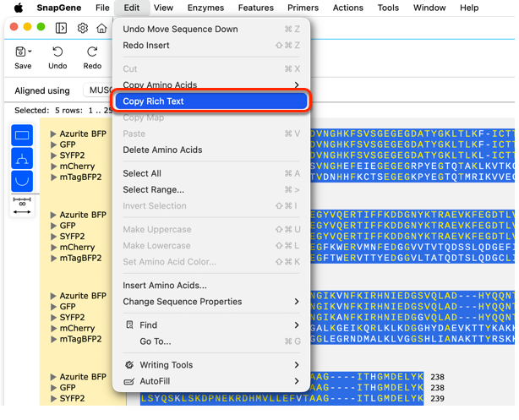Toggle the sidebar panel icon
The image size is (519, 420).
pyautogui.click(x=61, y=28)
